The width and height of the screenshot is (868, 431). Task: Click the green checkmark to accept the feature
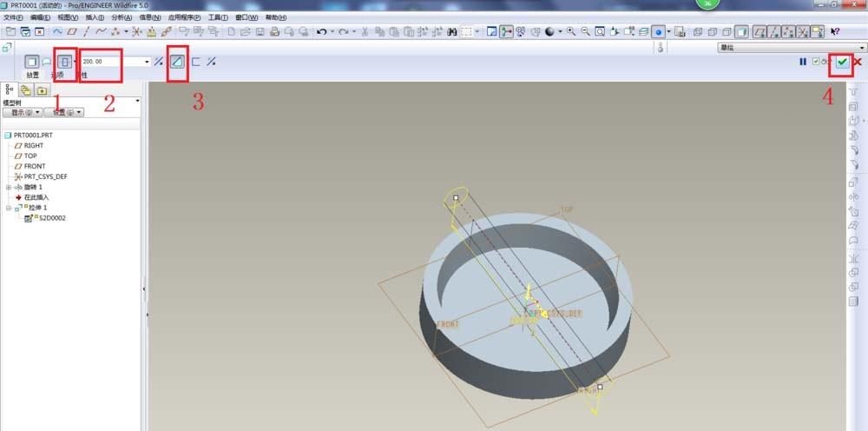point(841,62)
